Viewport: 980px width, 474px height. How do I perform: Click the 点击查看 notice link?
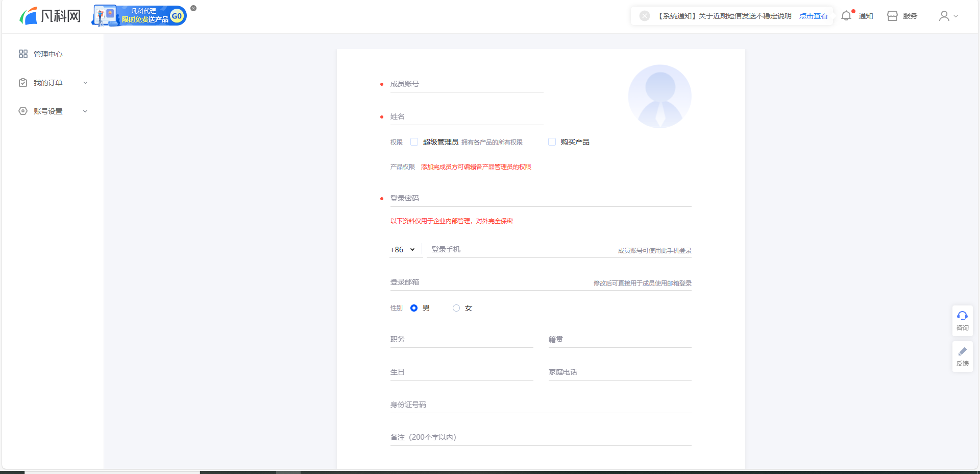pyautogui.click(x=814, y=16)
